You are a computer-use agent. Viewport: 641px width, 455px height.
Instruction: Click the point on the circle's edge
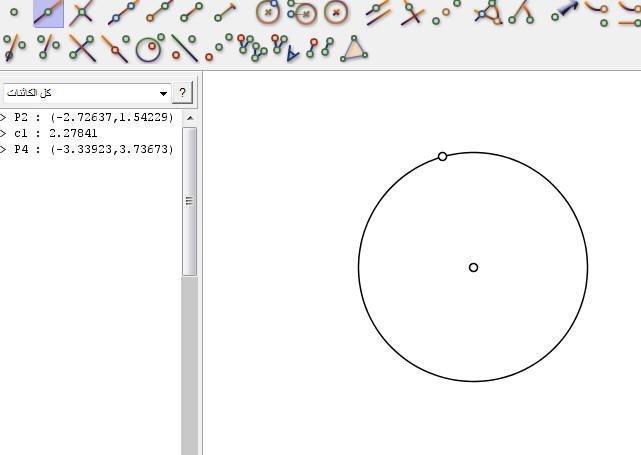[x=442, y=156]
